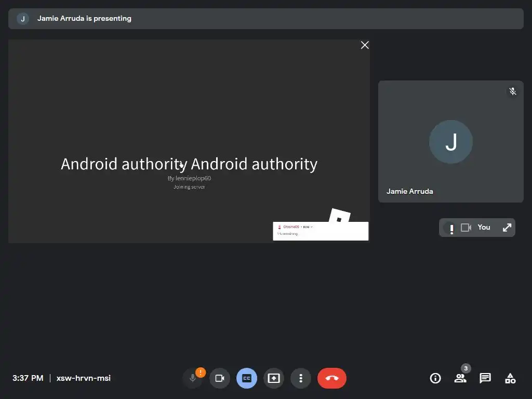Open the in-call chat messages
The height and width of the screenshot is (399, 532).
tap(485, 378)
